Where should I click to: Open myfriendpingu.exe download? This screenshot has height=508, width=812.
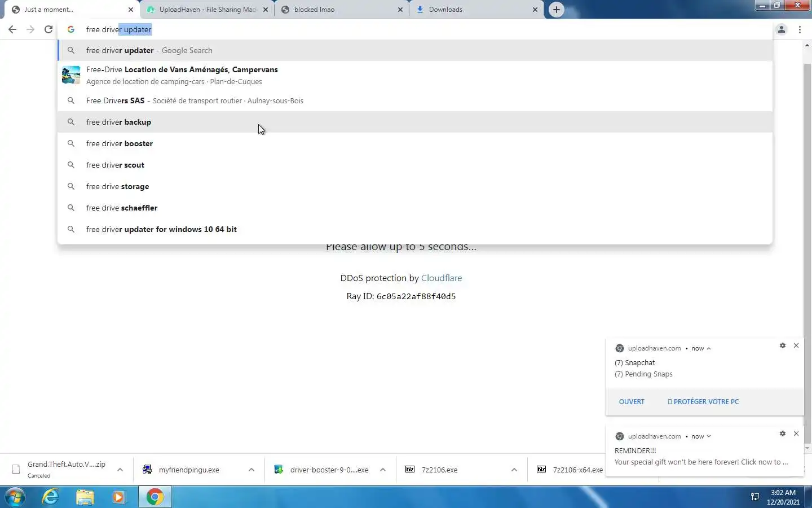pyautogui.click(x=189, y=470)
